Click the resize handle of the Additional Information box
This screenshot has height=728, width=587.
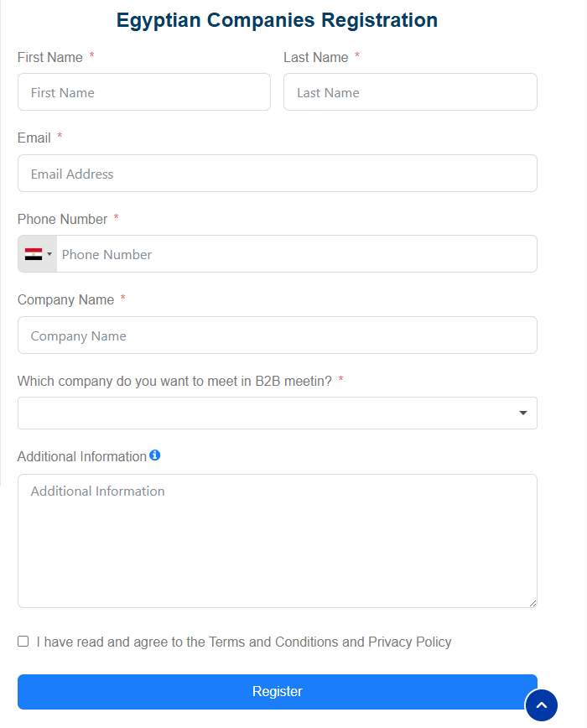[532, 602]
